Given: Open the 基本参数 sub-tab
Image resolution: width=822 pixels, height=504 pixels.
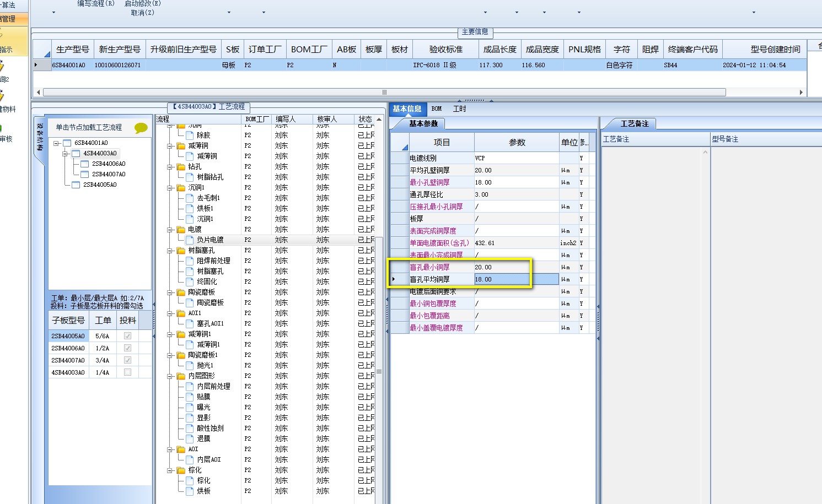Looking at the screenshot, I should [423, 124].
